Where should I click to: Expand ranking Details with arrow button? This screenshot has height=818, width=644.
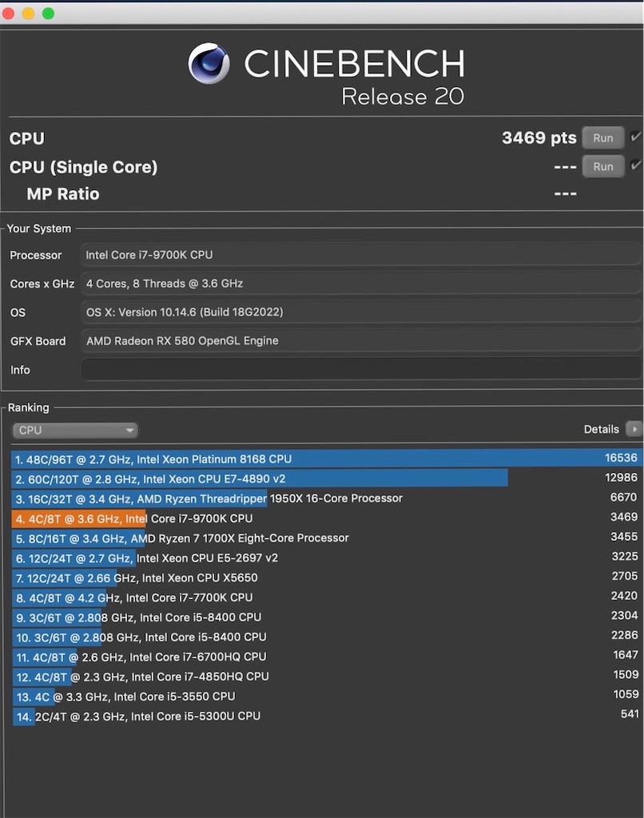[634, 429]
